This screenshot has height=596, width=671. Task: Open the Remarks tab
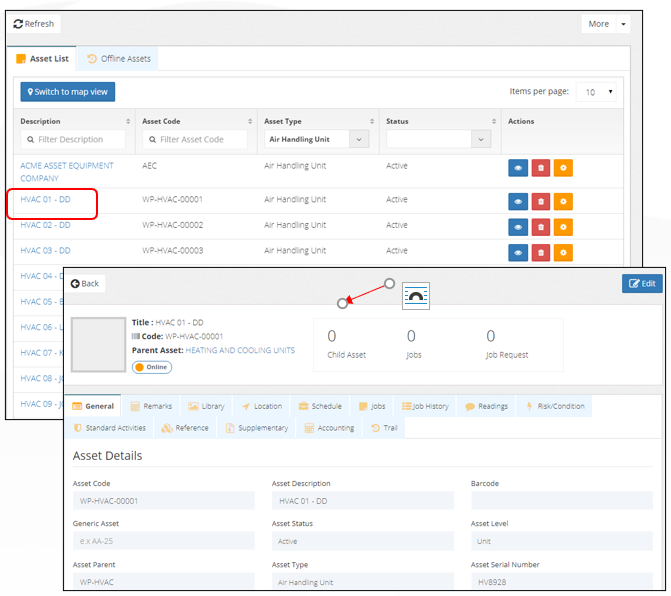tap(151, 406)
